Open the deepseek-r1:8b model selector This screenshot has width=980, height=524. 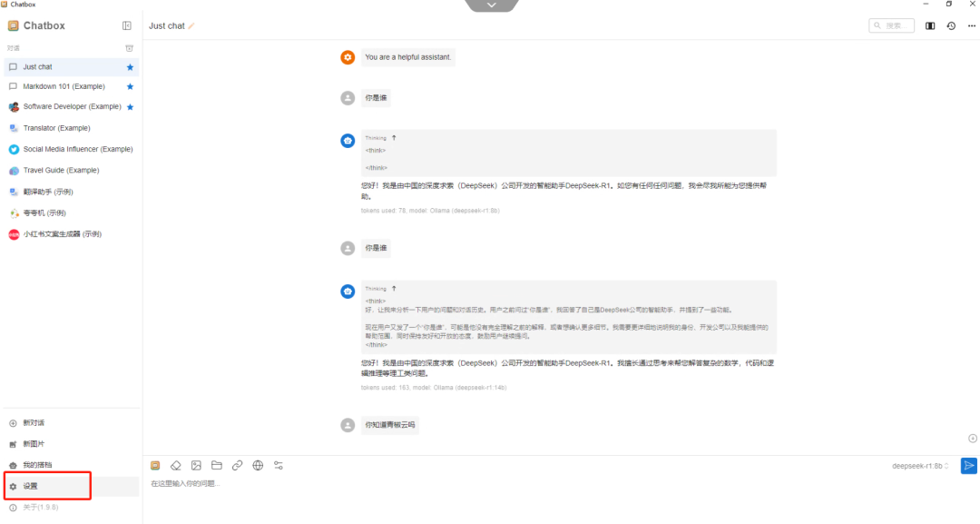pos(920,466)
